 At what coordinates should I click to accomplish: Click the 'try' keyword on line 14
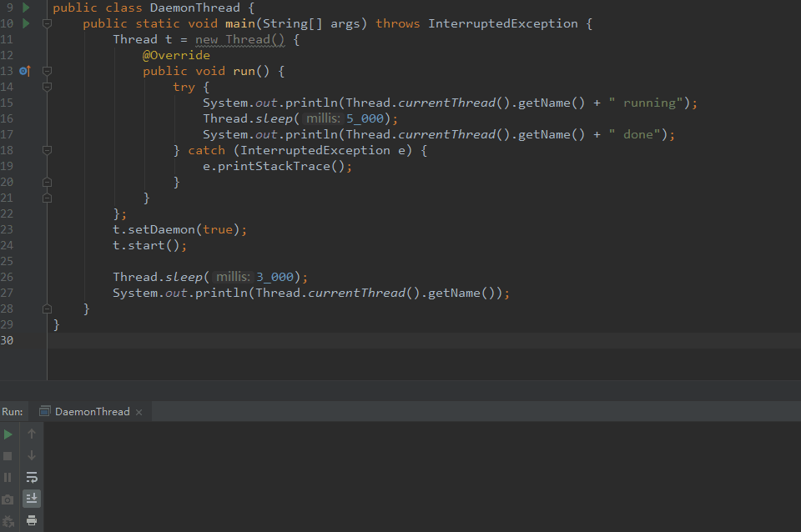point(184,87)
